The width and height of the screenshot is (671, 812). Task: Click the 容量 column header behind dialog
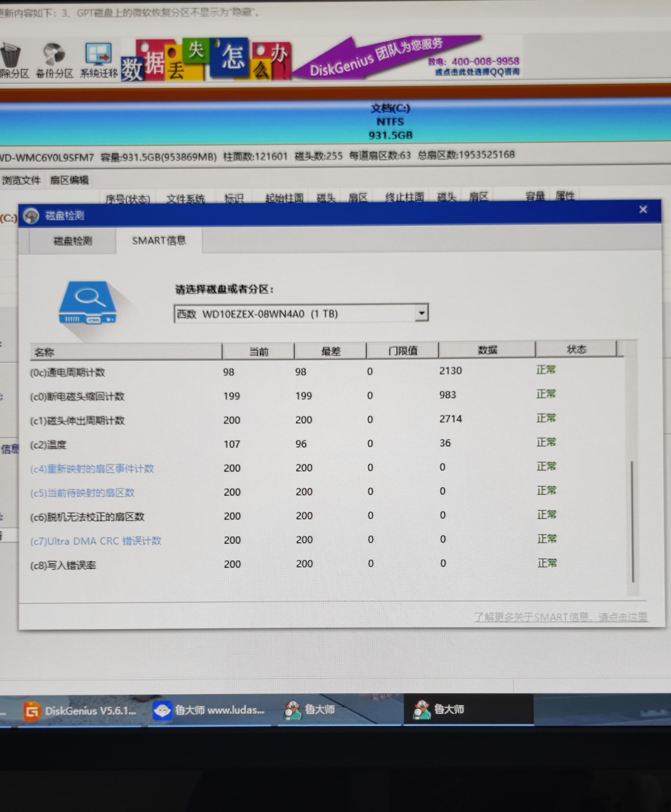click(535, 196)
